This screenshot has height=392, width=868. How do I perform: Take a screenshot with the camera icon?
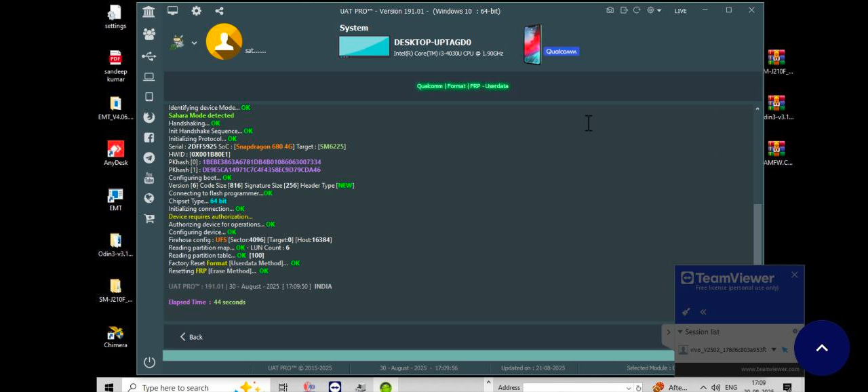coord(610,11)
